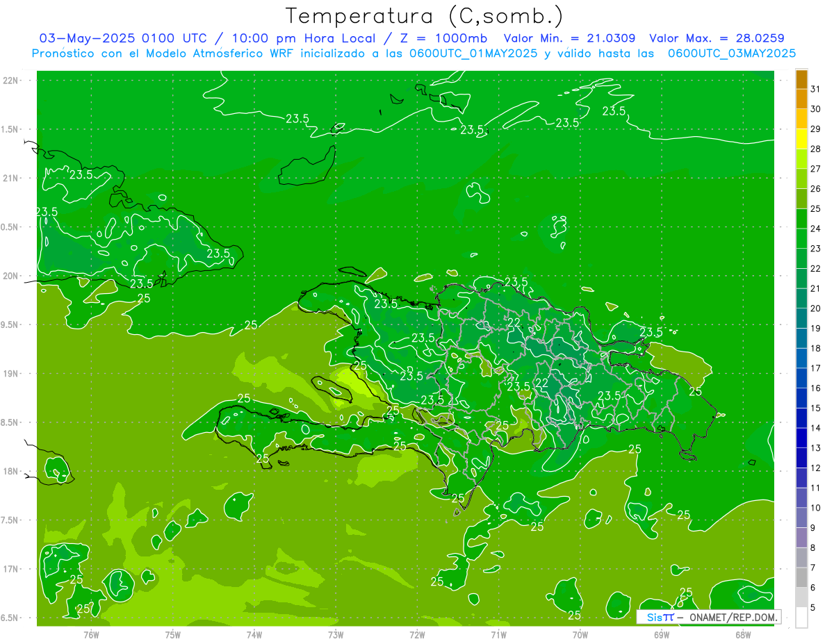Click color scale label 26
This screenshot has height=644, width=834.
(x=816, y=188)
